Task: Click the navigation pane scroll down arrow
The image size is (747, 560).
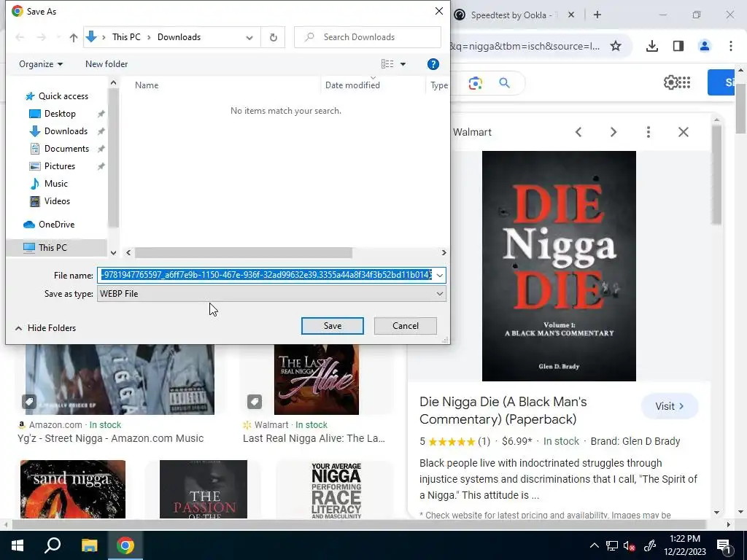Action: tap(113, 253)
